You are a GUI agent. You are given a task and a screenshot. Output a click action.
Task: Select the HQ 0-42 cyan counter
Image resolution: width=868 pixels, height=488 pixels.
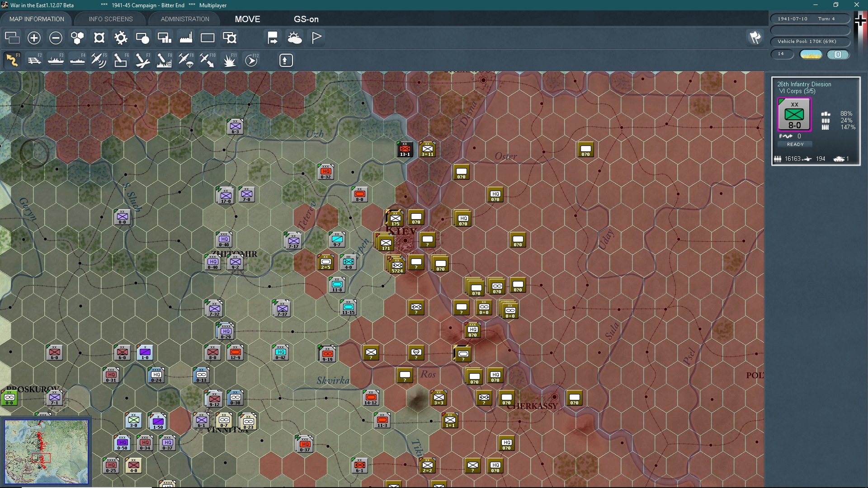tap(280, 352)
